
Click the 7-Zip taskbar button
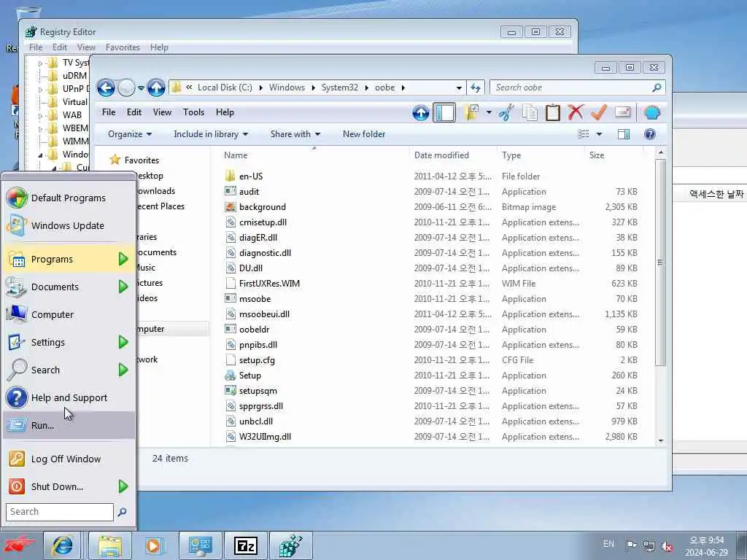(x=246, y=545)
